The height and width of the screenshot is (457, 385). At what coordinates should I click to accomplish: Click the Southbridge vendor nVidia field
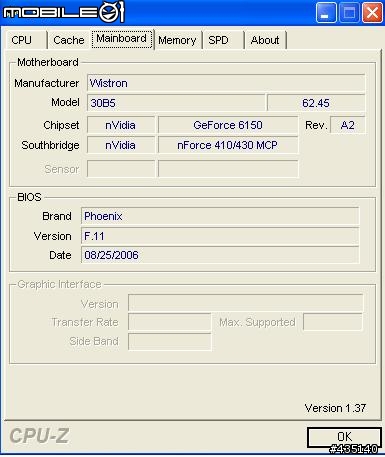click(x=121, y=145)
